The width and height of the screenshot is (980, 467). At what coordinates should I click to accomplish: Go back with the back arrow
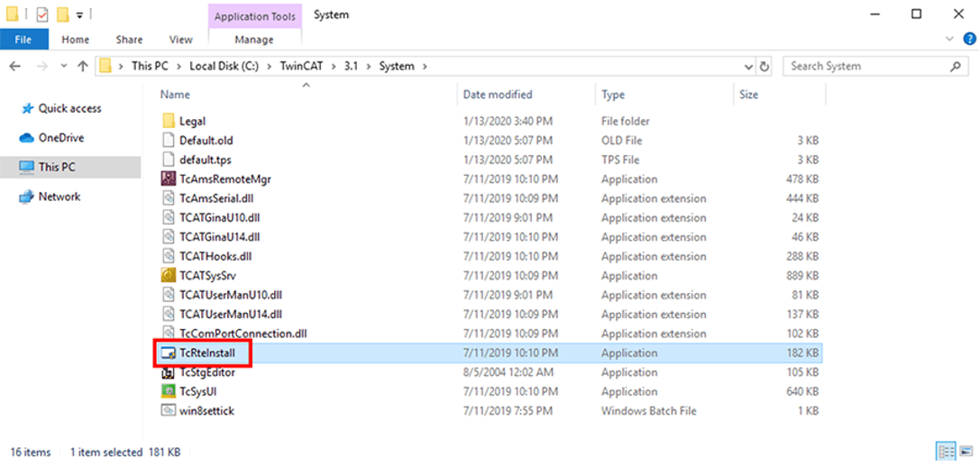coord(15,67)
